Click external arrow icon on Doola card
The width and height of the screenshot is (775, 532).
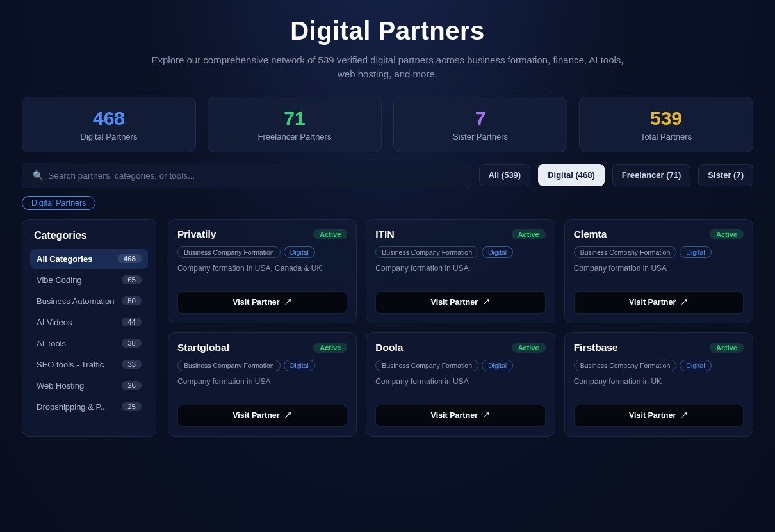click(x=486, y=415)
